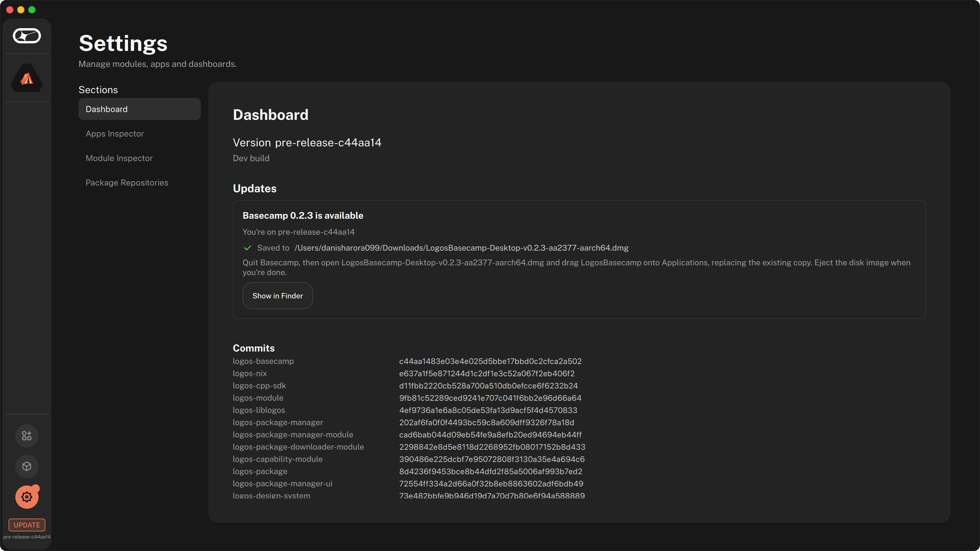Click the 'Quit Basecamp, then open' install instructions

click(576, 267)
